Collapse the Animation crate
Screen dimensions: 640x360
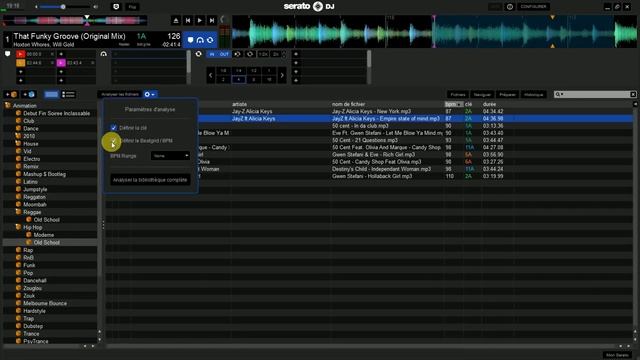[x=7, y=105]
